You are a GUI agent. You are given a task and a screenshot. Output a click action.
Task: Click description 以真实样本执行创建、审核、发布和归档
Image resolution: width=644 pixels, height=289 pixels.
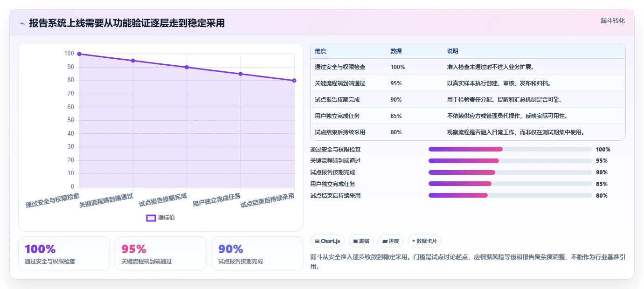(499, 83)
